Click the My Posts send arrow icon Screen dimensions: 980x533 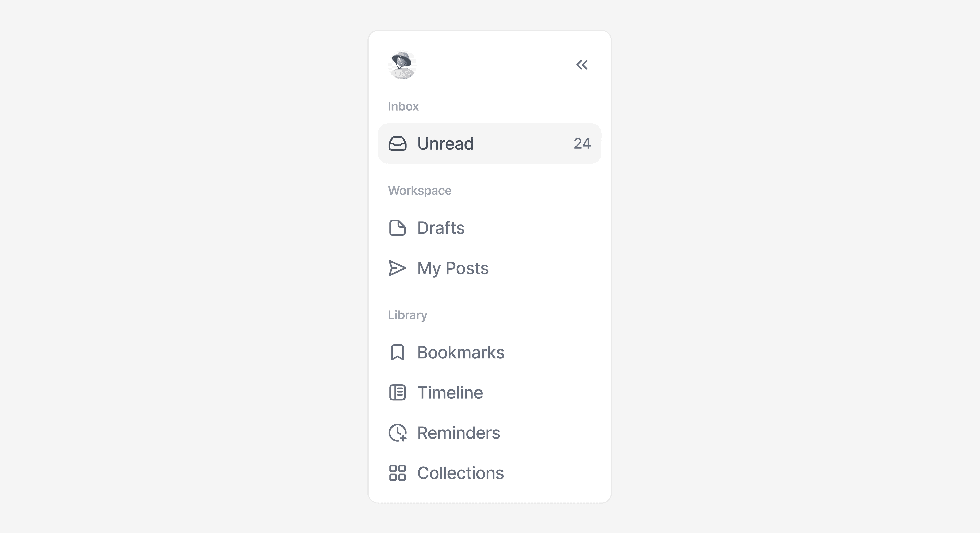click(397, 268)
